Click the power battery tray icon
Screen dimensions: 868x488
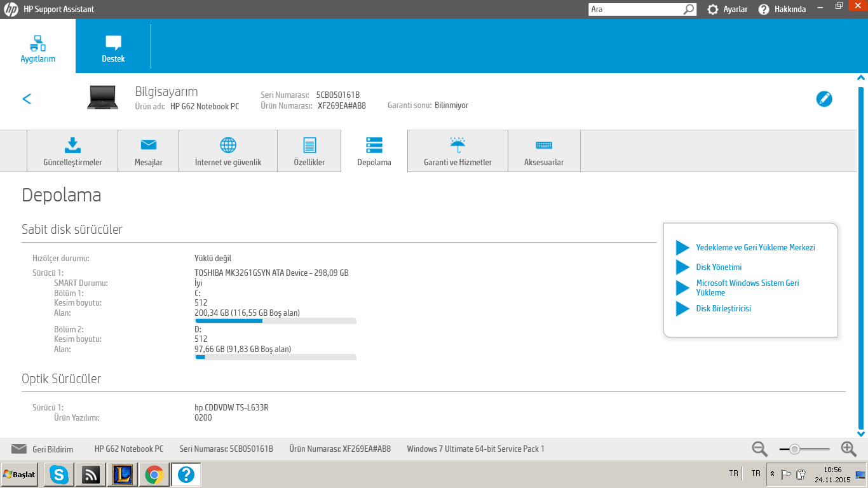801,474
